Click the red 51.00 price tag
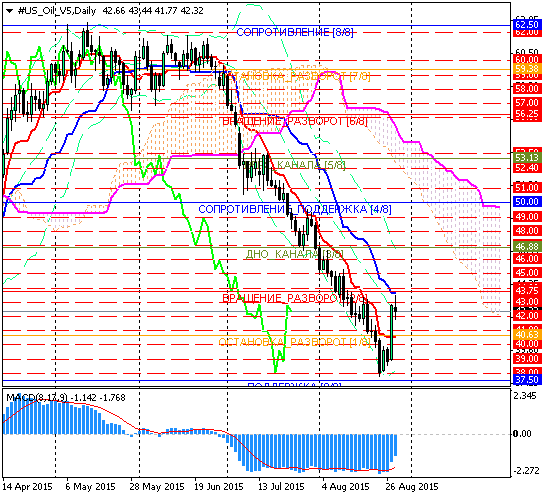Screen dimensions: 550x495 (527, 187)
